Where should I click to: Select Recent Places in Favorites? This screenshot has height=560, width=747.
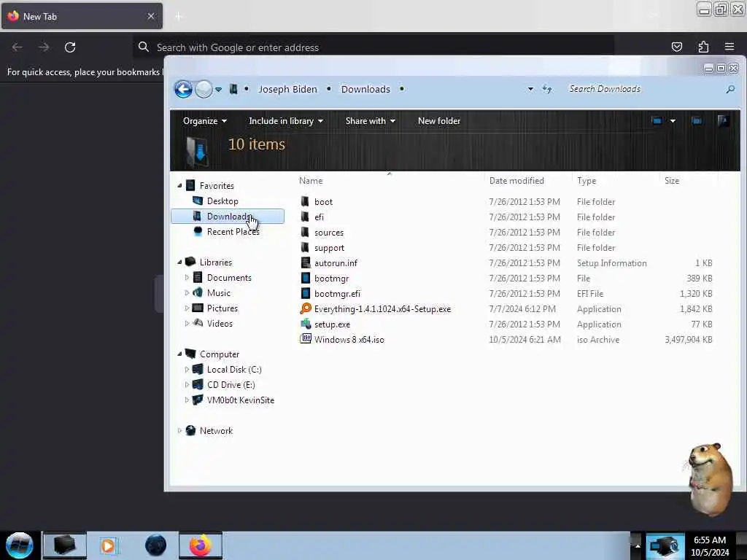tap(233, 231)
